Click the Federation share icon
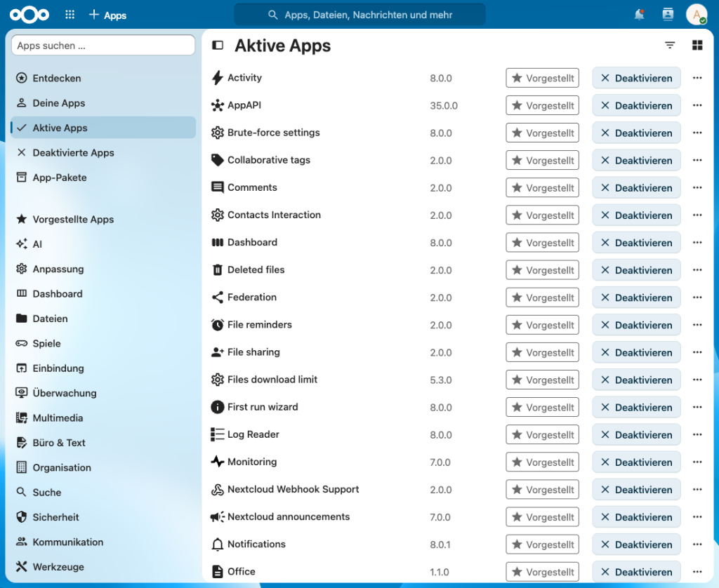Viewport: 719px width, 588px height. (x=218, y=298)
